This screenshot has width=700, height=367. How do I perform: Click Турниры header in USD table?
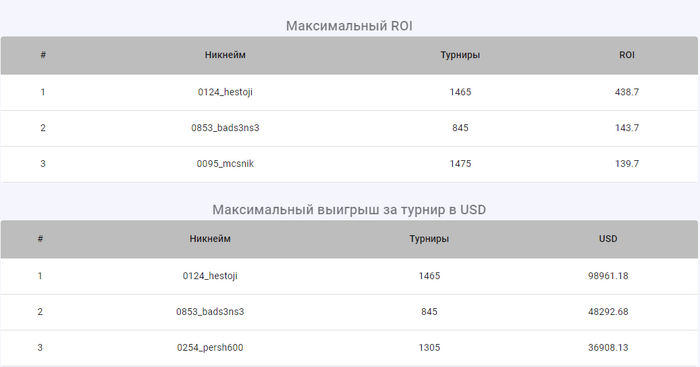(429, 239)
